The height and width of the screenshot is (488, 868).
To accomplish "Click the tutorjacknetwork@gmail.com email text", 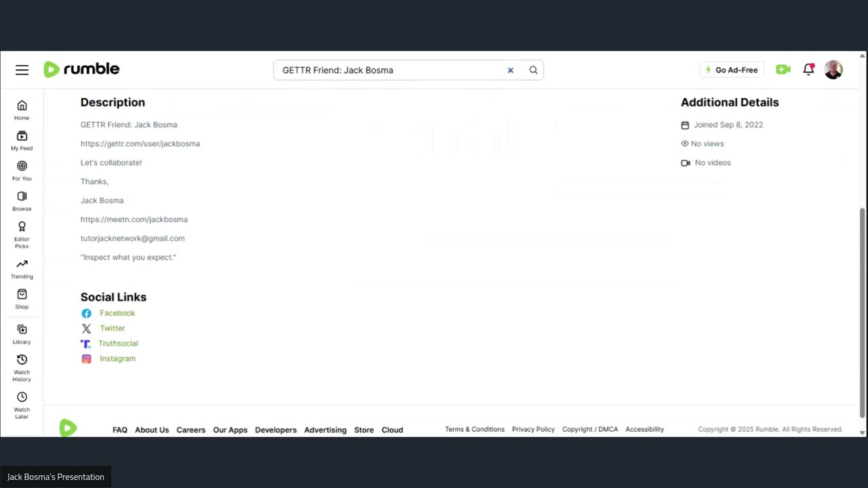I will [133, 239].
